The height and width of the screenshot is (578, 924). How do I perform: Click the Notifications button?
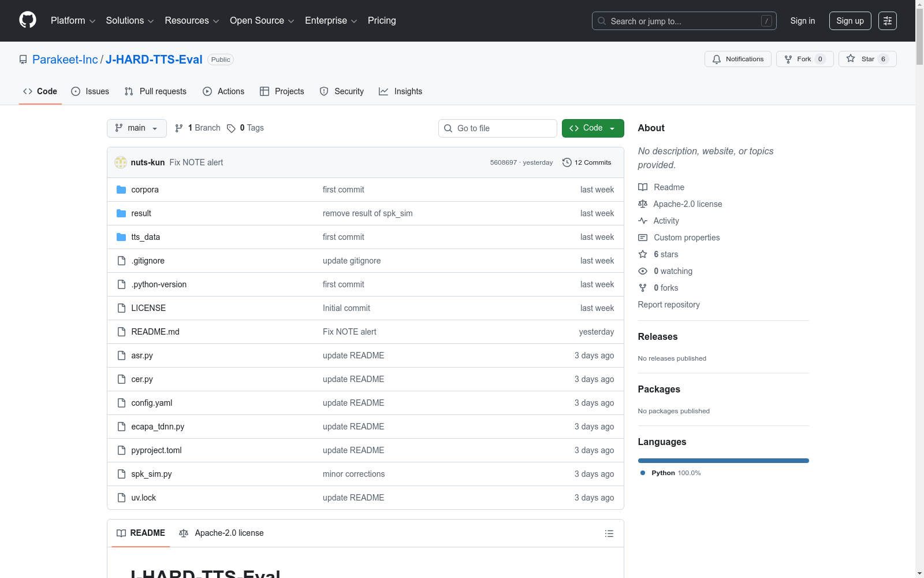[738, 59]
